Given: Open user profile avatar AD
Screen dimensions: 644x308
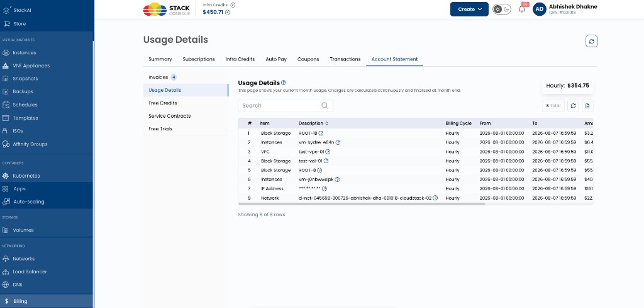Looking at the screenshot, I should (x=539, y=9).
